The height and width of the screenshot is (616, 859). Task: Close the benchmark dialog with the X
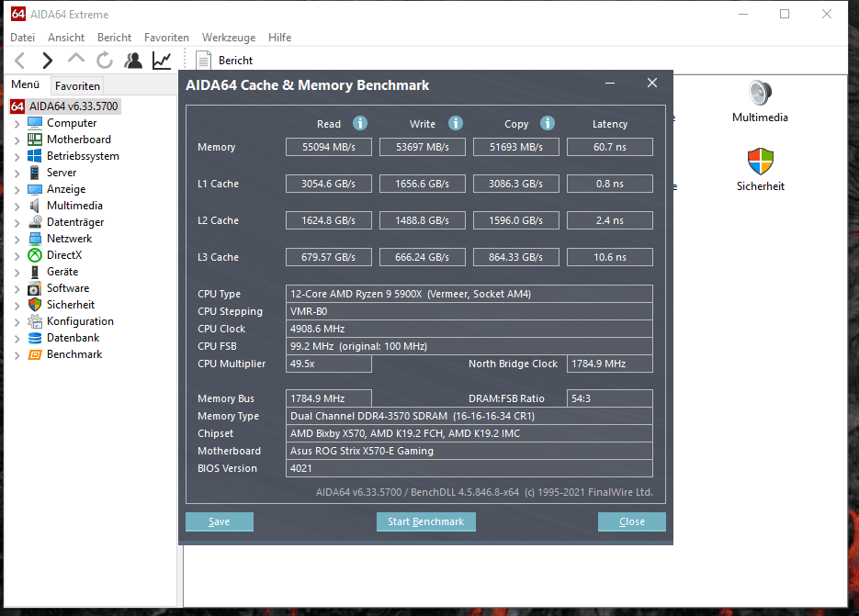(x=652, y=83)
